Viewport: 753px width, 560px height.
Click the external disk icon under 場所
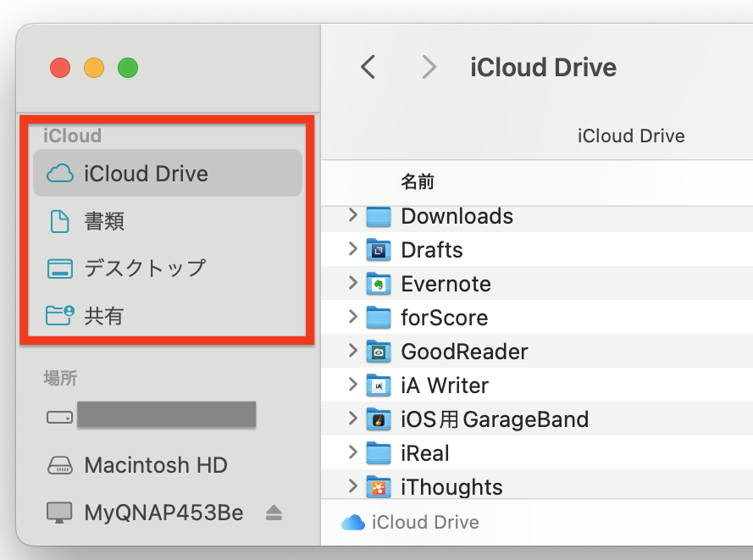coord(59,417)
